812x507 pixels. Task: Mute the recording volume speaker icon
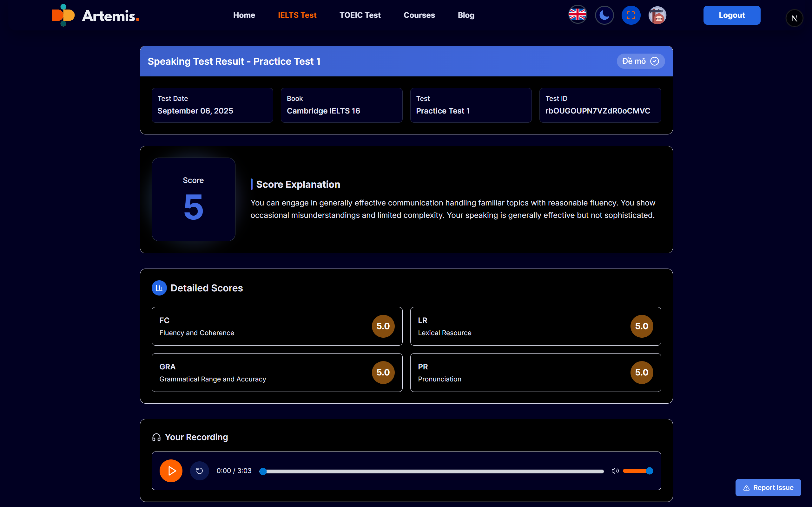coord(615,471)
